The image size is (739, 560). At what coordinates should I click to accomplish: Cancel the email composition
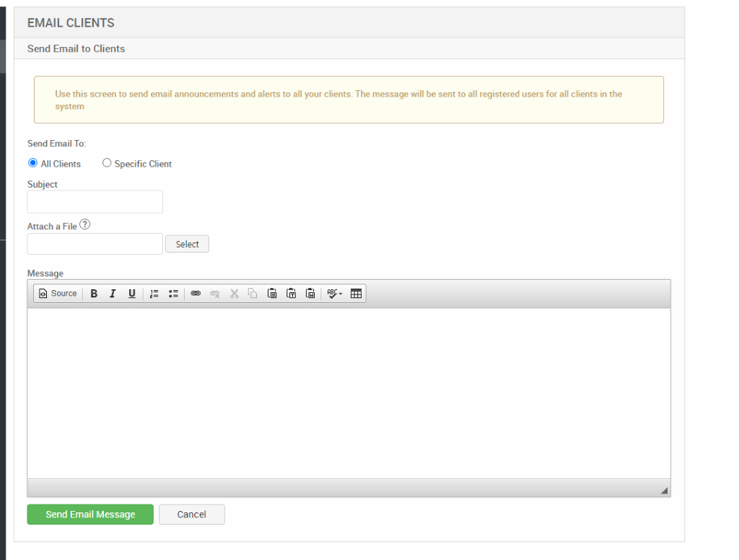[191, 514]
